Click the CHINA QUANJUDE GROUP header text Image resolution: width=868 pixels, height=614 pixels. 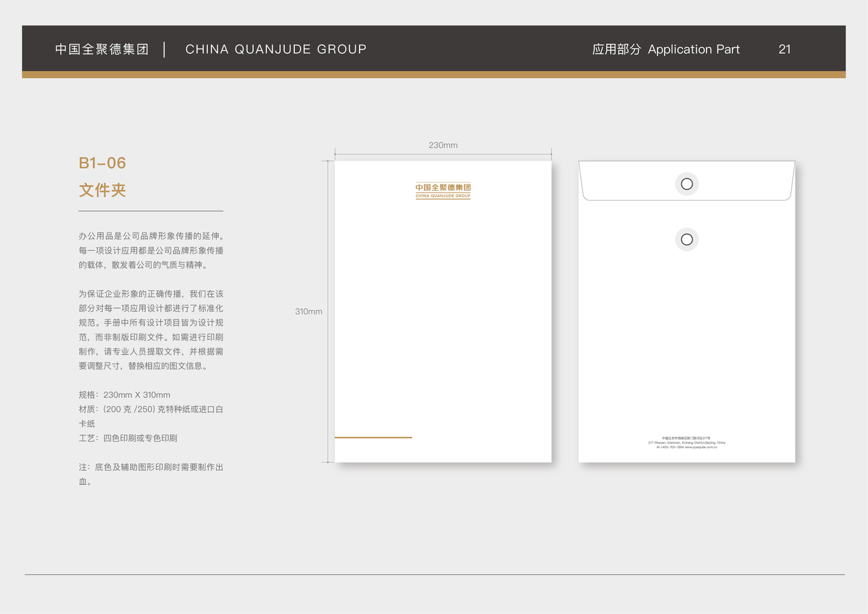[x=276, y=50]
